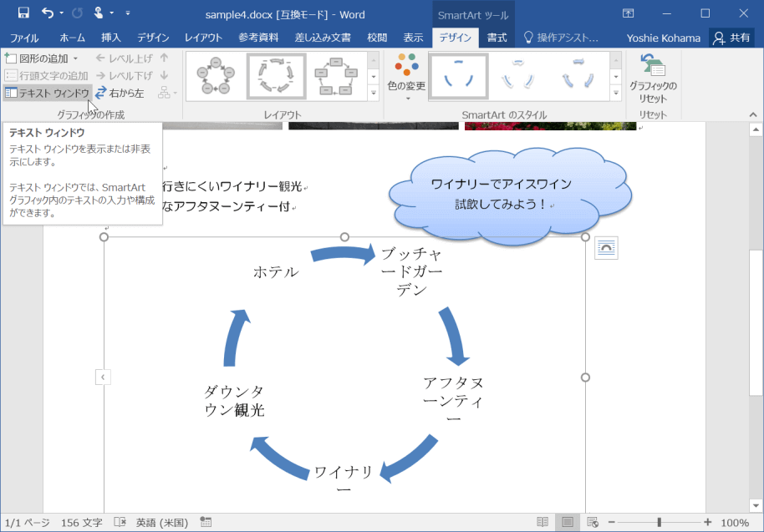Click the Save icon on Quick Access Toolbar

(x=23, y=12)
